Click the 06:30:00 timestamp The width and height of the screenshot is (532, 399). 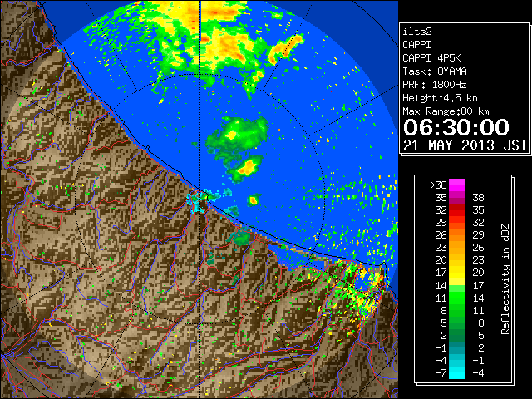(x=456, y=127)
